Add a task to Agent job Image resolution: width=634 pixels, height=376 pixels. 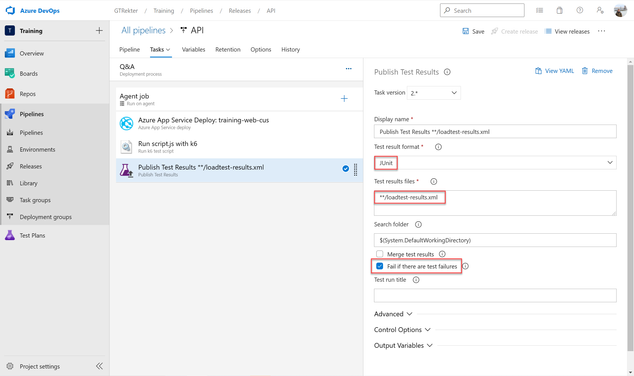[x=344, y=99]
